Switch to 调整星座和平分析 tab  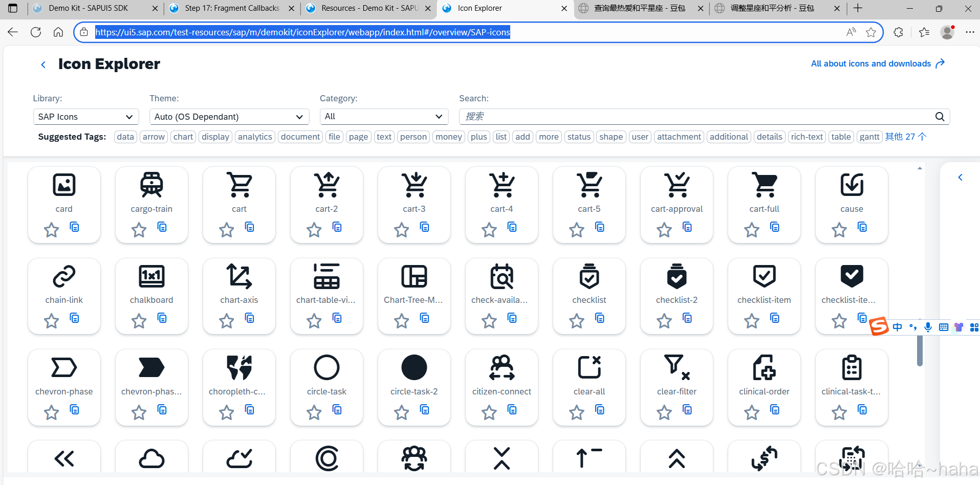click(x=778, y=8)
